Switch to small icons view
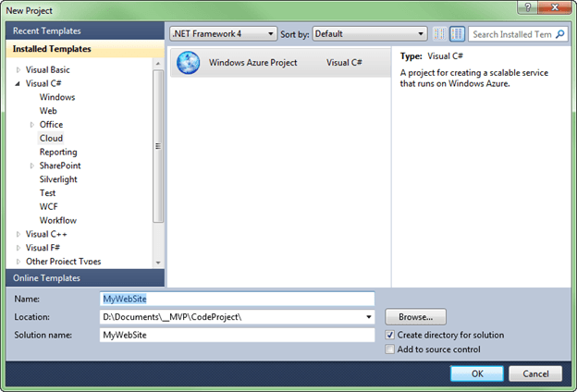577x392 pixels. [440, 34]
